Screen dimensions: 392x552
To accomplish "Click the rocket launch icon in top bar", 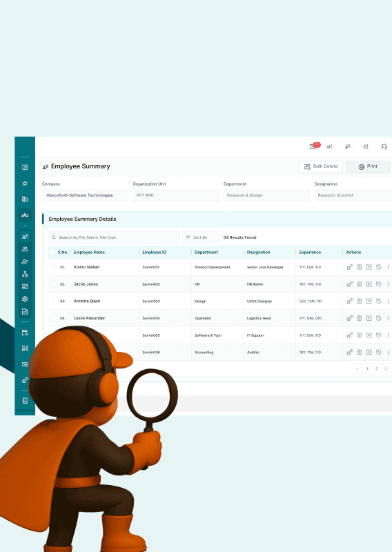I will click(x=348, y=146).
